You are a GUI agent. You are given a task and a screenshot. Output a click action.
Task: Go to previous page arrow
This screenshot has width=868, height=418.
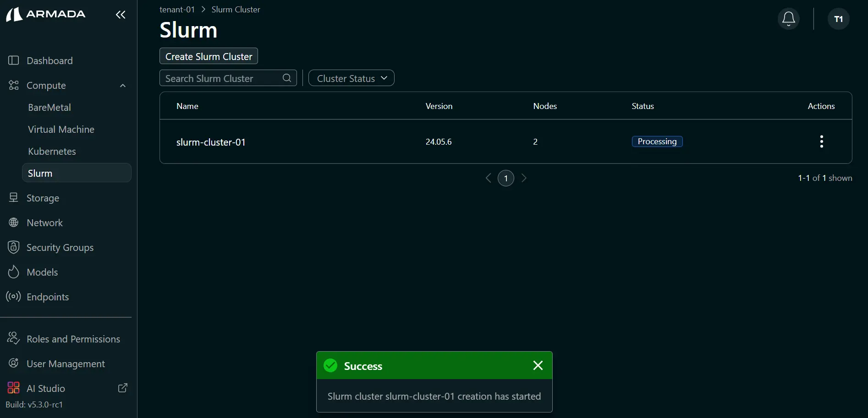489,178
